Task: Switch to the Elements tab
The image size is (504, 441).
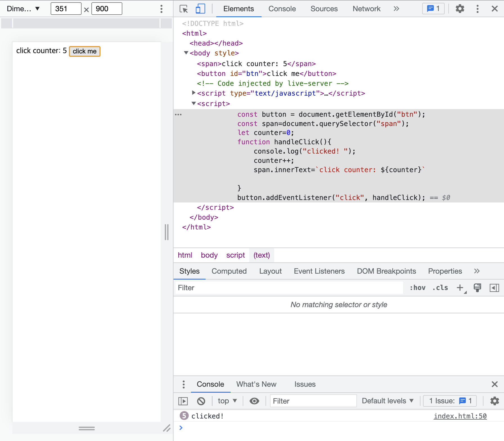Action: (x=238, y=9)
